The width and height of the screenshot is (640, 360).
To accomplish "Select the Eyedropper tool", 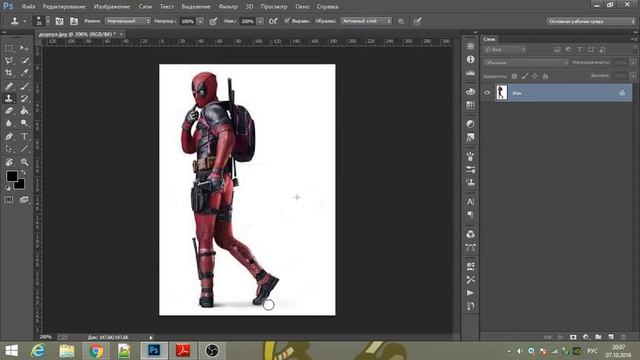I will 24,73.
